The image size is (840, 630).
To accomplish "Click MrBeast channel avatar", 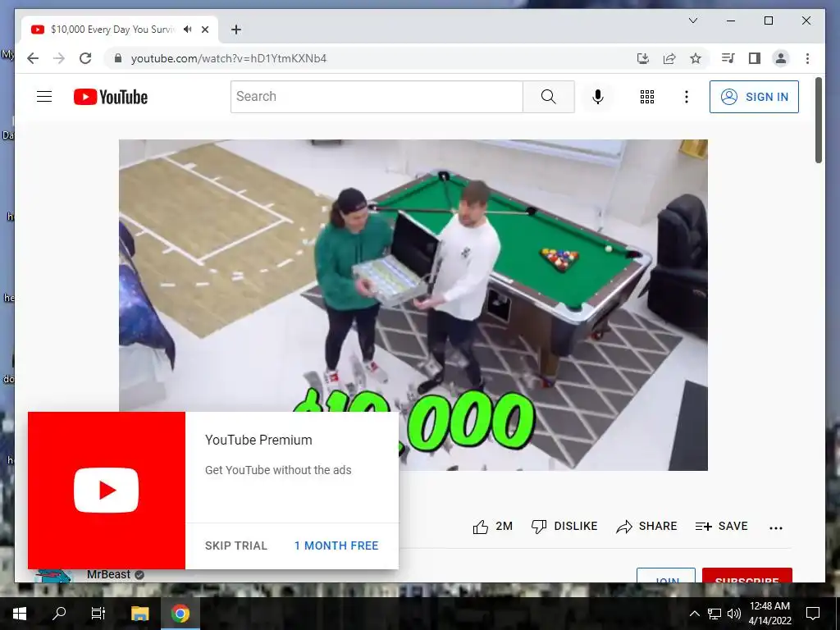I will [x=54, y=576].
